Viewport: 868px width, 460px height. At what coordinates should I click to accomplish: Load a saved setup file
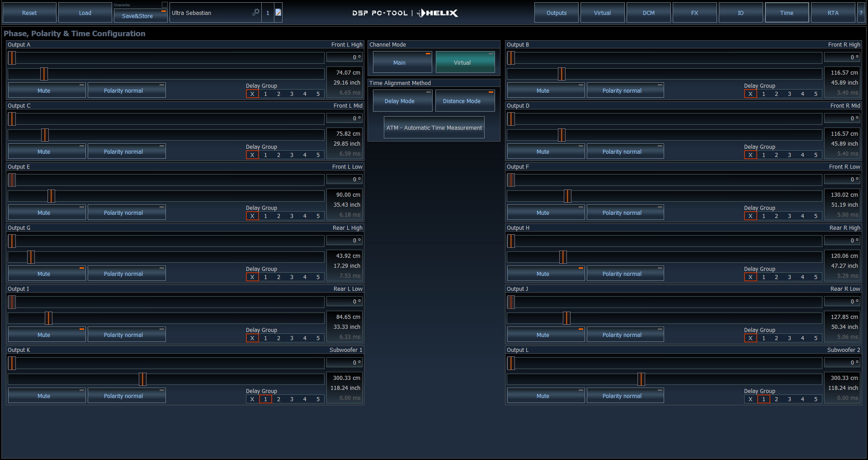pos(85,12)
